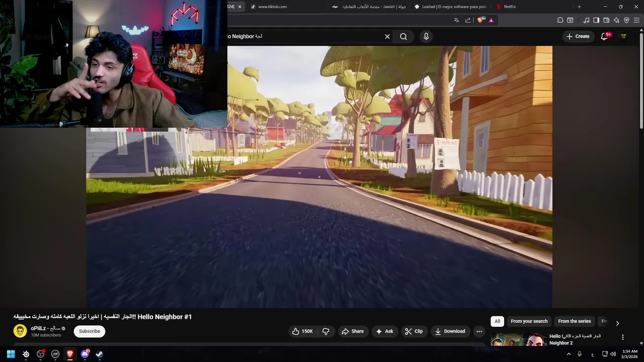Image resolution: width=644 pixels, height=362 pixels.
Task: Select the From your search chip
Action: pos(529,321)
